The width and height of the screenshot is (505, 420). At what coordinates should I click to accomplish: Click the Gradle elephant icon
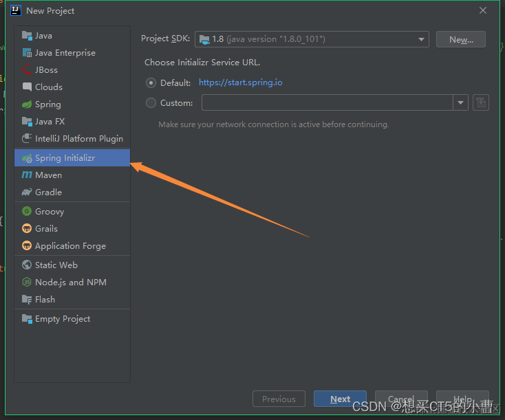pos(27,192)
